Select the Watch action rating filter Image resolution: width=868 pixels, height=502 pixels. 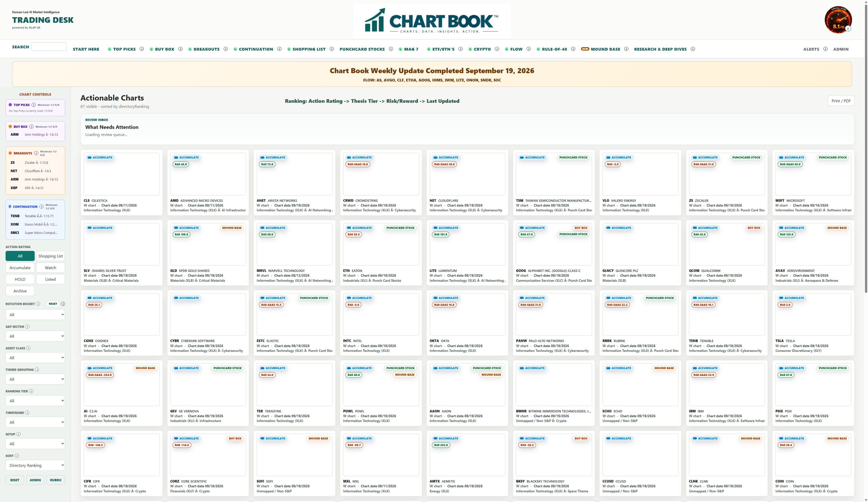click(50, 268)
